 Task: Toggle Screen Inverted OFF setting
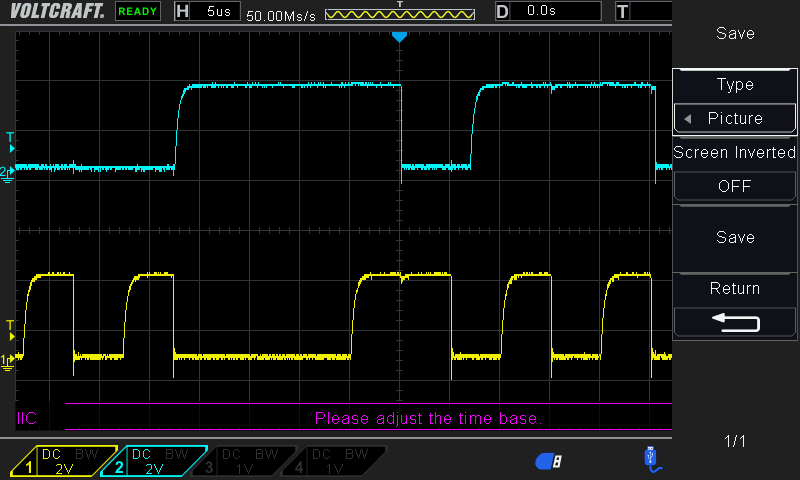735,186
